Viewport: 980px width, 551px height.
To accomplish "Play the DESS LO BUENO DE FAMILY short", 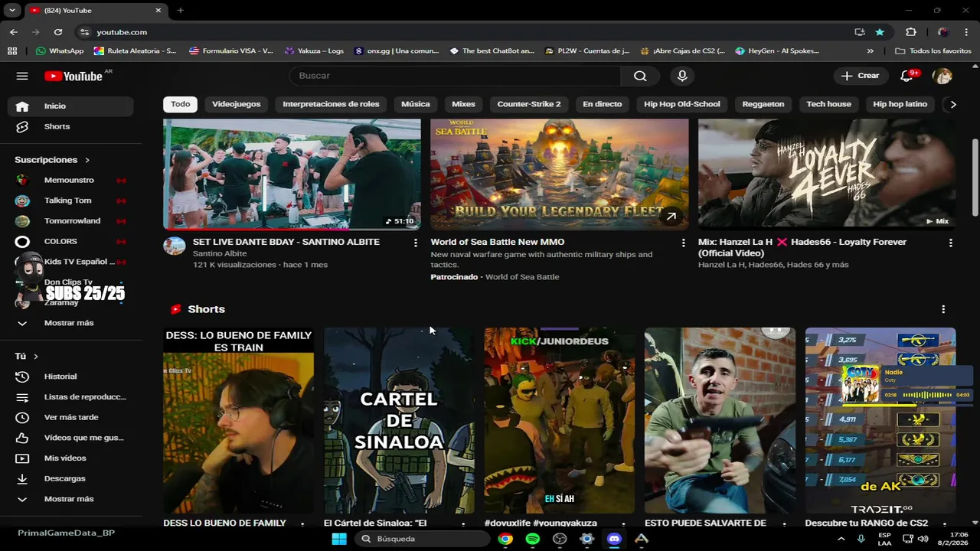I will [x=238, y=421].
